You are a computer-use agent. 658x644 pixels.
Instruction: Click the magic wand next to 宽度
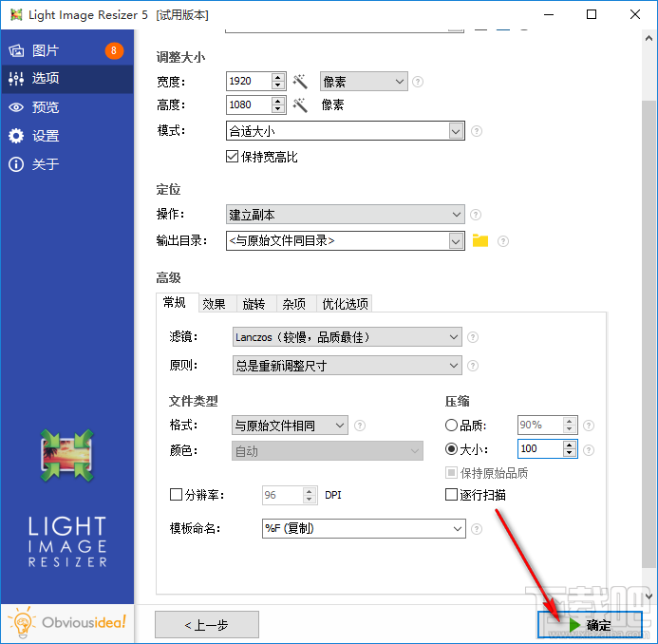(300, 82)
